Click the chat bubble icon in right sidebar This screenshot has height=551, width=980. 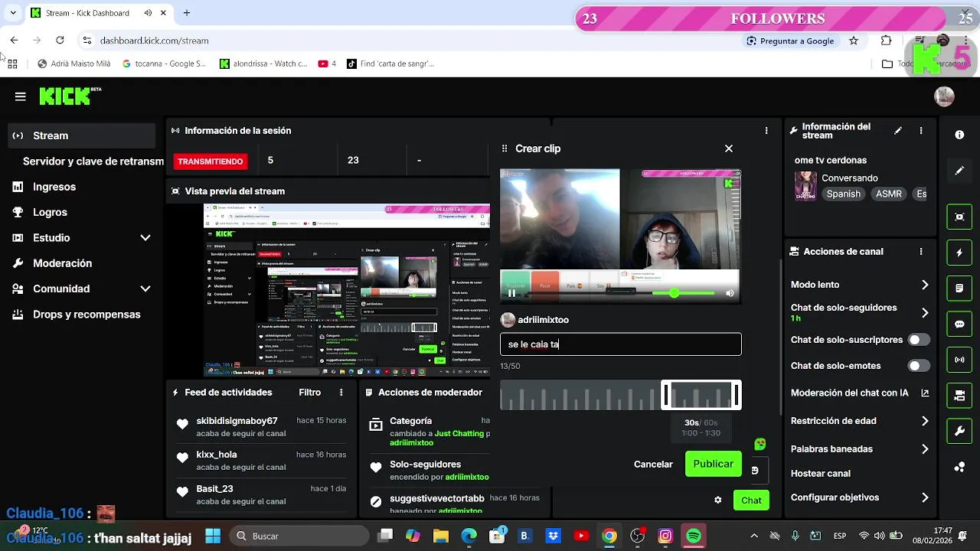coord(959,324)
